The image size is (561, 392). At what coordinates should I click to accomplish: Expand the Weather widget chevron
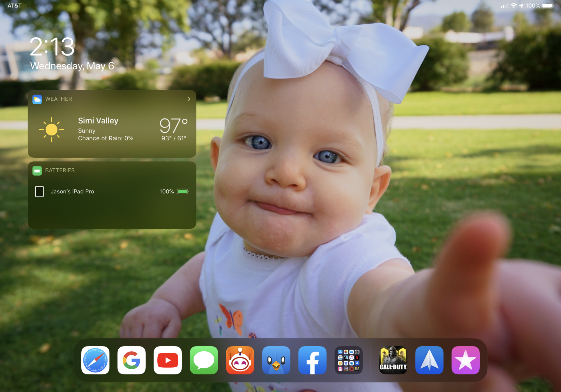[189, 99]
